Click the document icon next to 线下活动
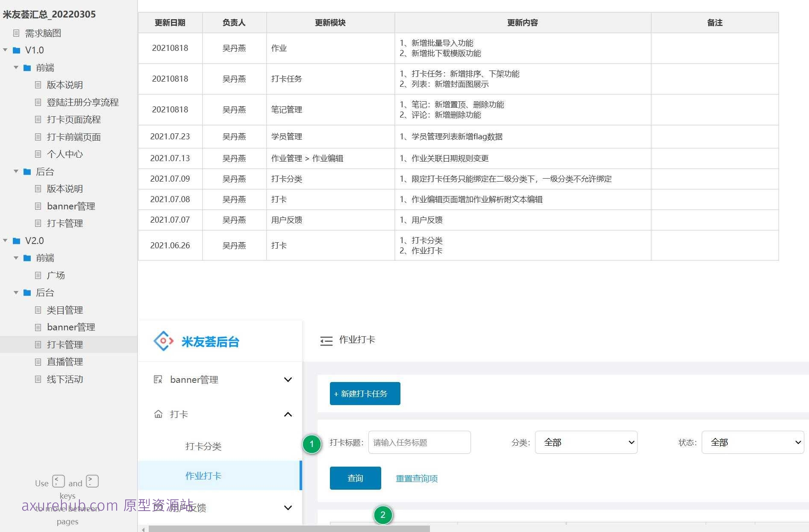The image size is (809, 532). [x=38, y=379]
